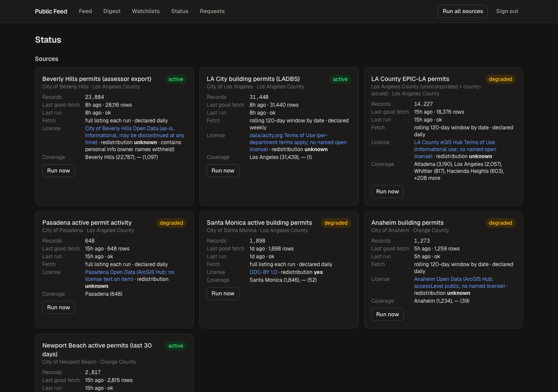Open Pasadena Open Data license link
The height and width of the screenshot is (392, 558).
[x=129, y=276]
